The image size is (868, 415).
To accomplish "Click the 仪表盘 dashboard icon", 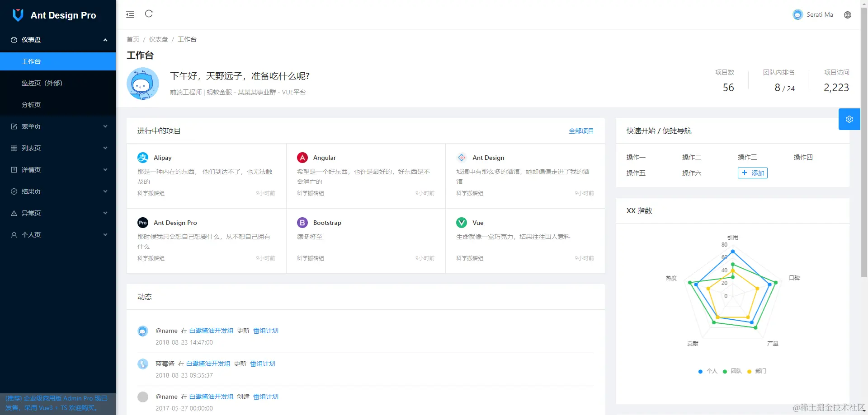I will (x=14, y=40).
